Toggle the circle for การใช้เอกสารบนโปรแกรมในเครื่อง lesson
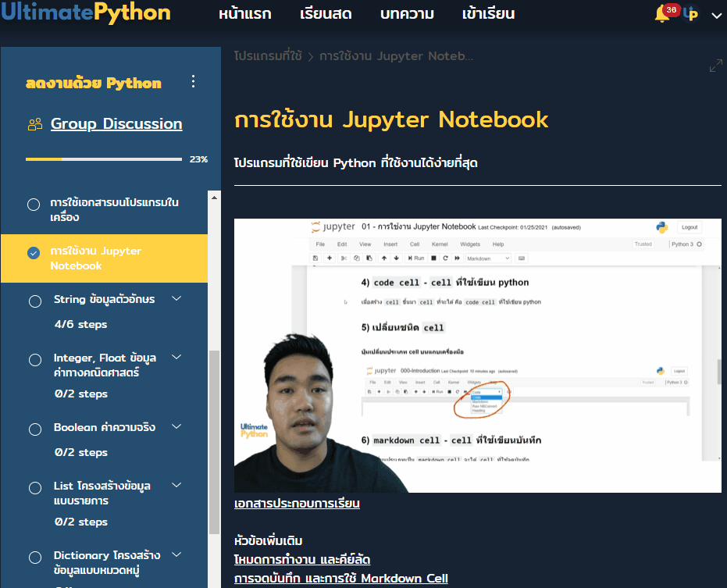Image resolution: width=727 pixels, height=588 pixels. 34,205
